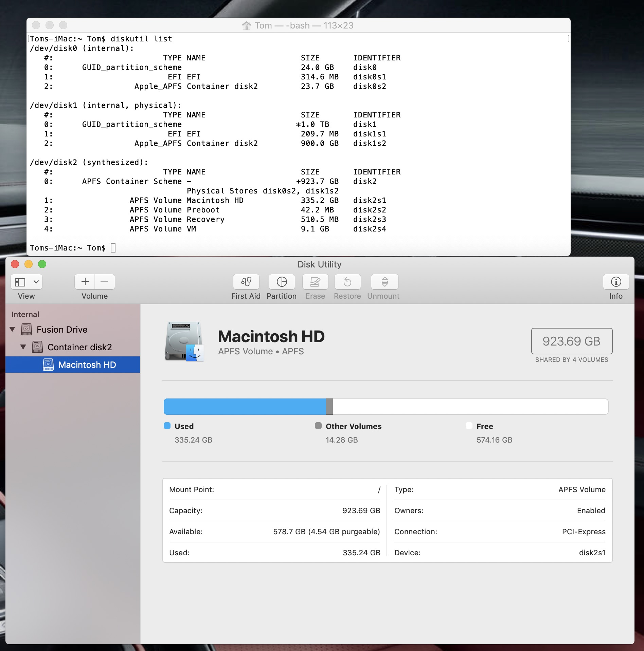This screenshot has width=644, height=651.
Task: Click the Fusion Drive disk icon
Action: (x=26, y=329)
